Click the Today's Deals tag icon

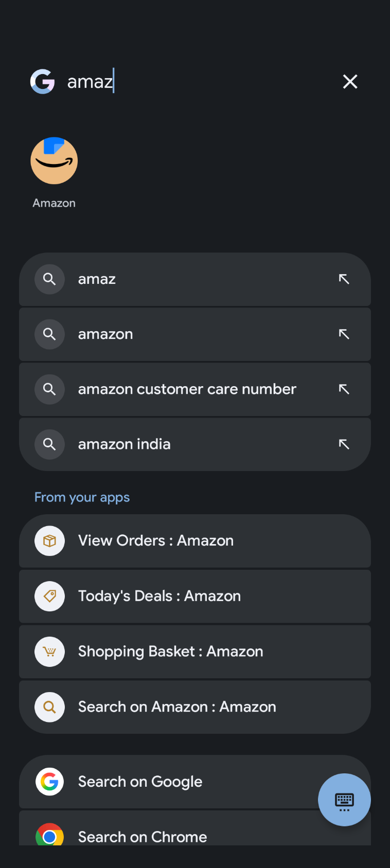click(49, 596)
